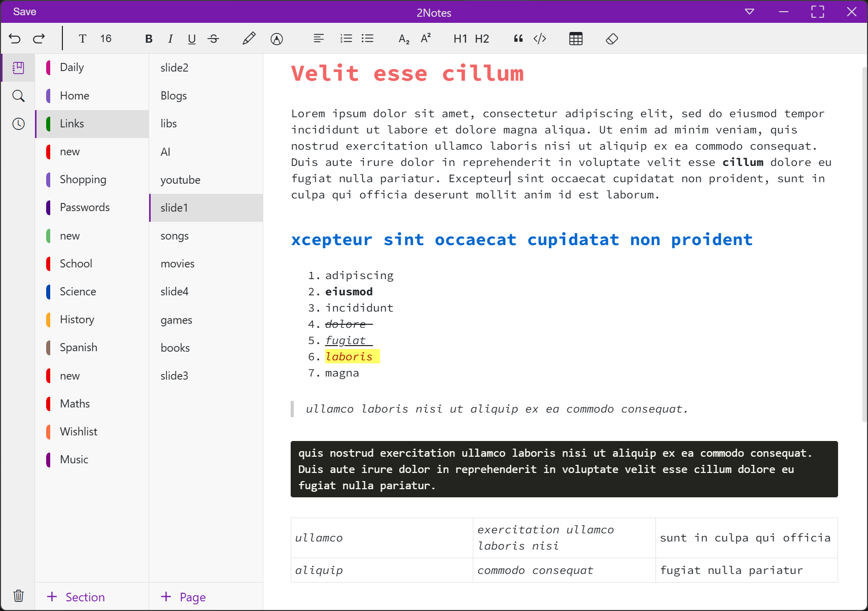The width and height of the screenshot is (868, 611).
Task: Toggle bold formatting
Action: point(149,39)
